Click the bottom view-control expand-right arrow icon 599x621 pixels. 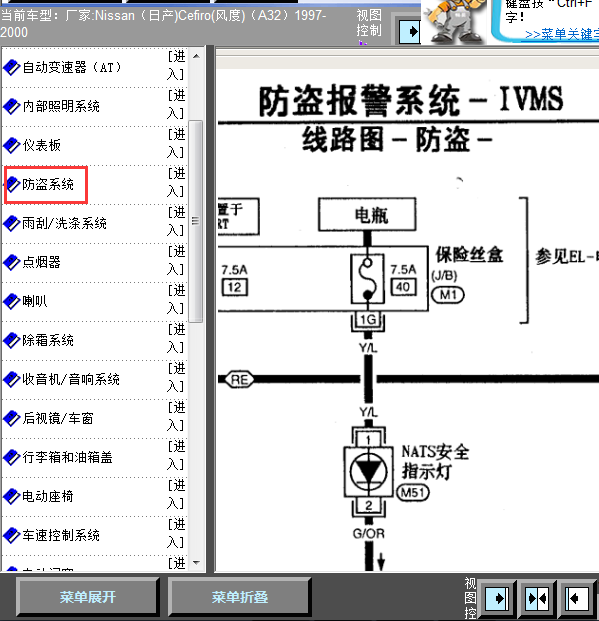pos(497,598)
